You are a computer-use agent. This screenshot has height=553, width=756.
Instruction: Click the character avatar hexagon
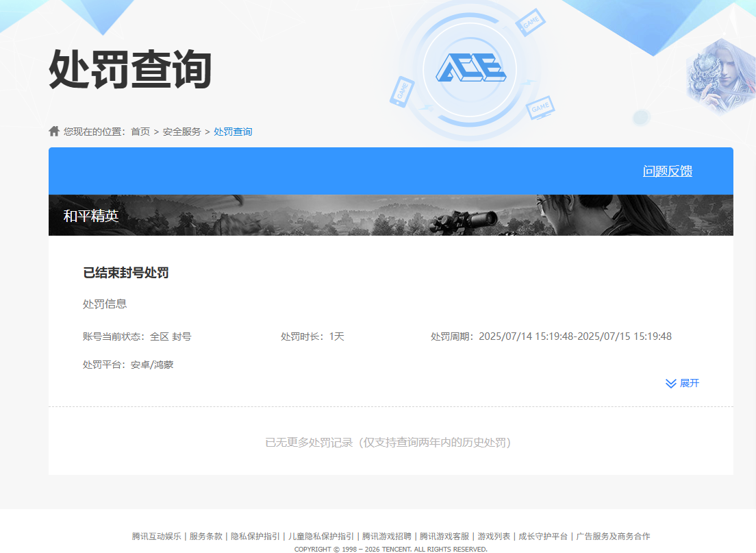tap(720, 77)
